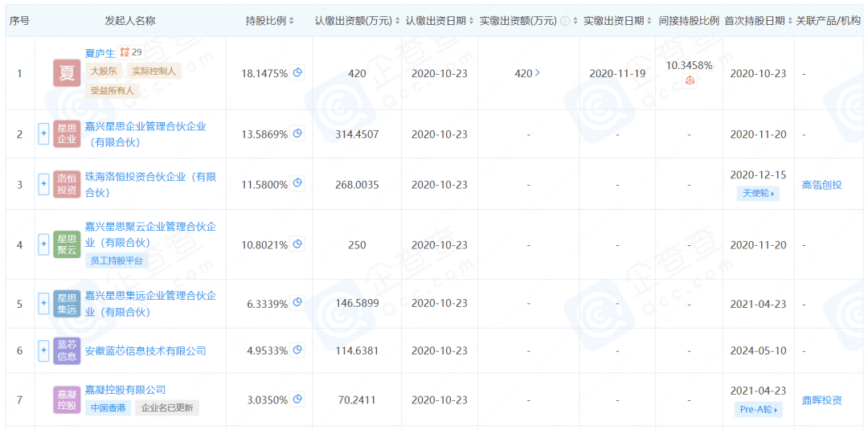Click the pie icon beside 11.5800%
This screenshot has width=868, height=430.
pyautogui.click(x=297, y=184)
